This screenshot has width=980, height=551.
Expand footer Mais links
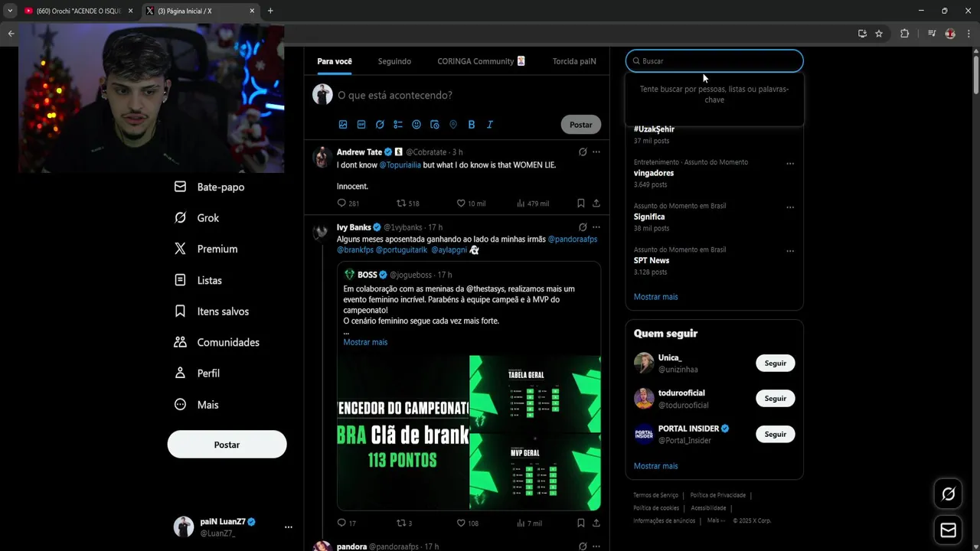[717, 520]
